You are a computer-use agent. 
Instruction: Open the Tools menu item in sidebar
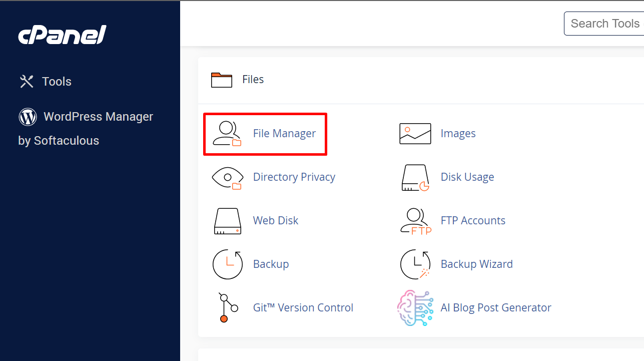57,82
